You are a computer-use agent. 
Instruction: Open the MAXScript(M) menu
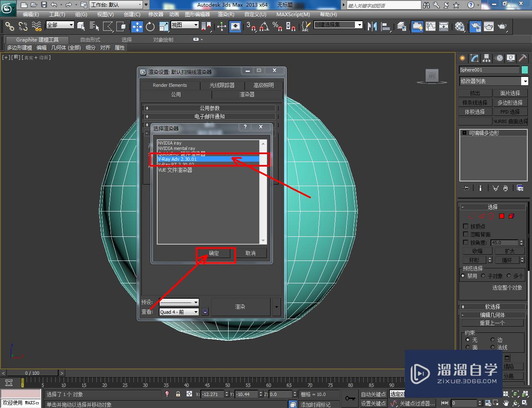click(x=293, y=14)
